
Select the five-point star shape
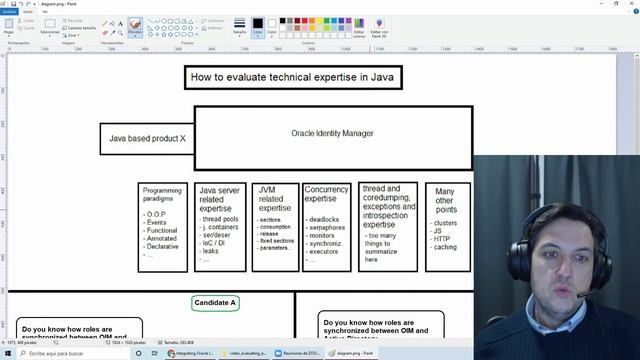pyautogui.click(x=164, y=34)
